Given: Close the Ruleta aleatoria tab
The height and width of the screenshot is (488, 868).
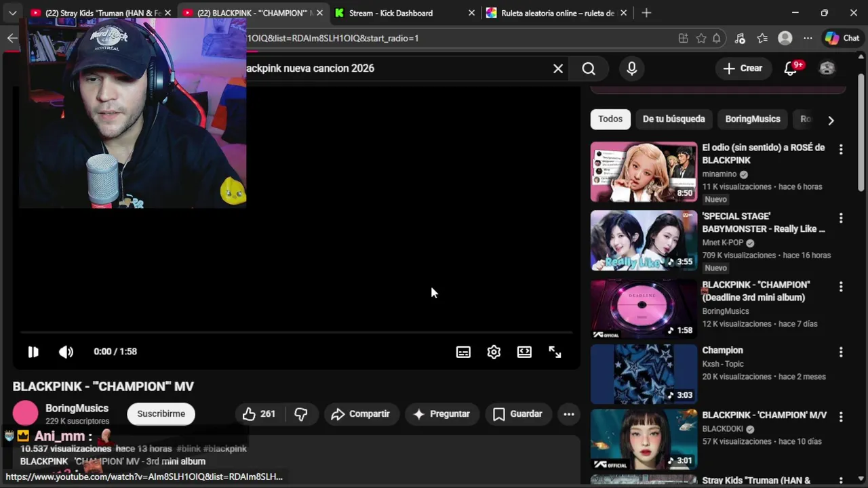Looking at the screenshot, I should (623, 13).
